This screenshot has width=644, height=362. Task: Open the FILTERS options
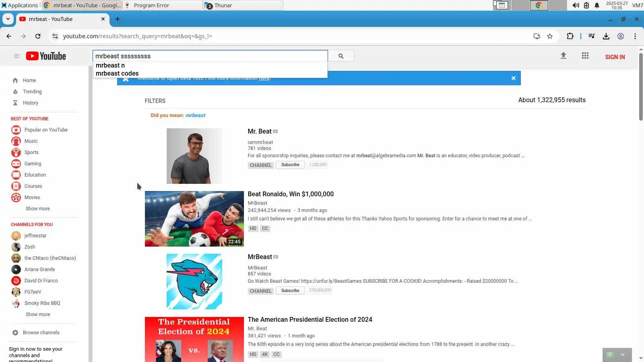coord(155,101)
